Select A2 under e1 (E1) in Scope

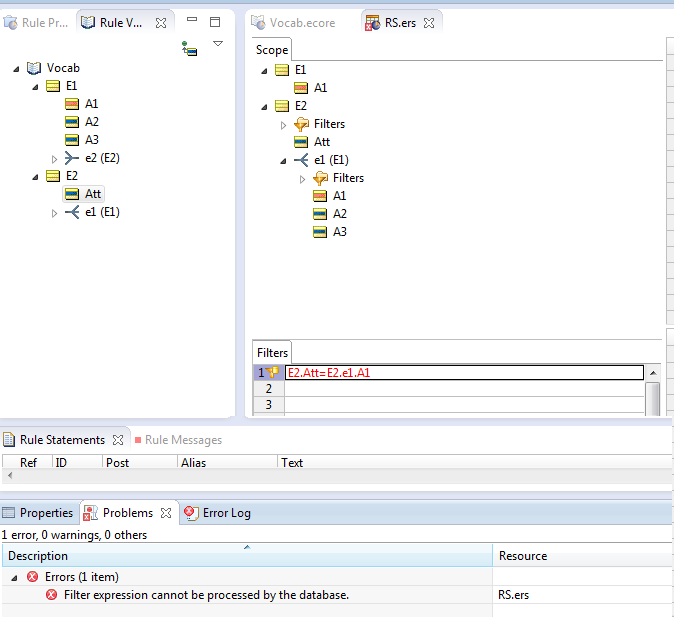pos(330,214)
